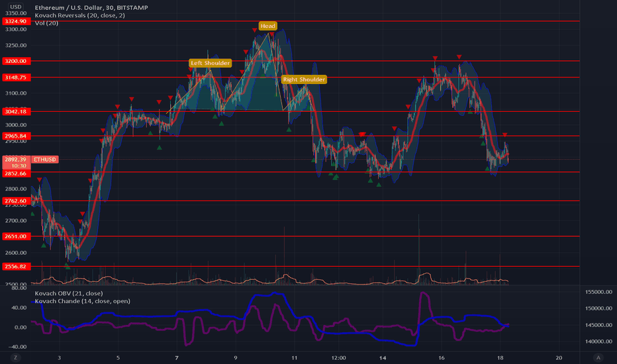Click the 3200.00 price level label
Image resolution: width=617 pixels, height=364 pixels.
[x=16, y=61]
